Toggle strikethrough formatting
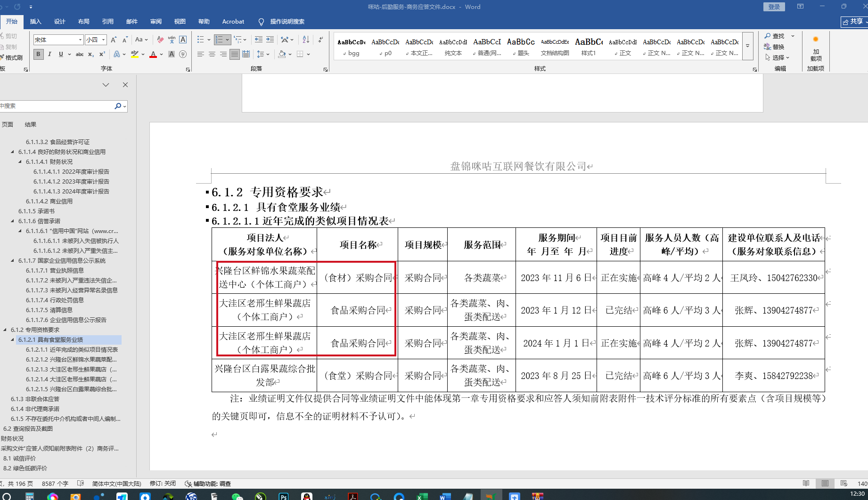The height and width of the screenshot is (500, 868). point(80,55)
